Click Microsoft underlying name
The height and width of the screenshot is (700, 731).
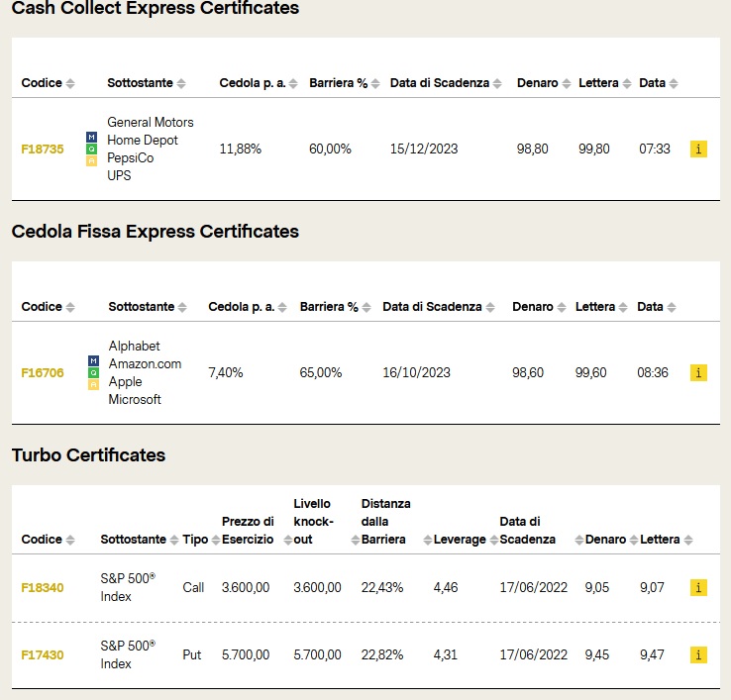coord(135,399)
